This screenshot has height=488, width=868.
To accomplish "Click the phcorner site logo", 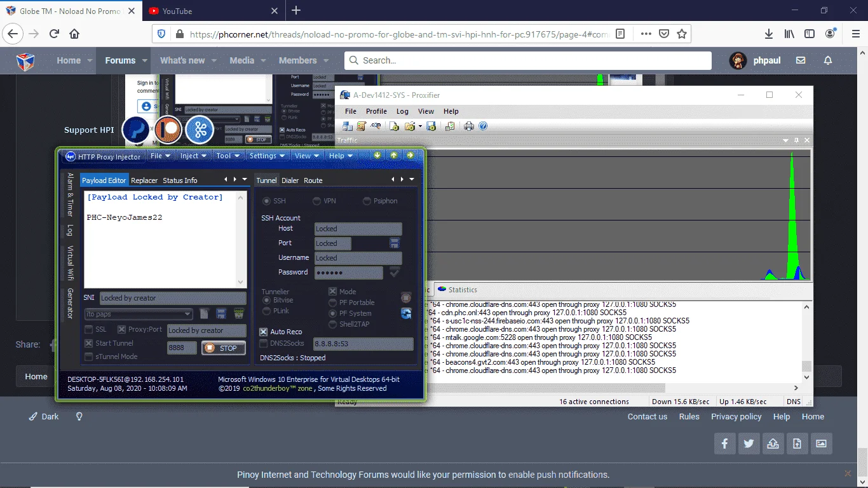I will (25, 61).
